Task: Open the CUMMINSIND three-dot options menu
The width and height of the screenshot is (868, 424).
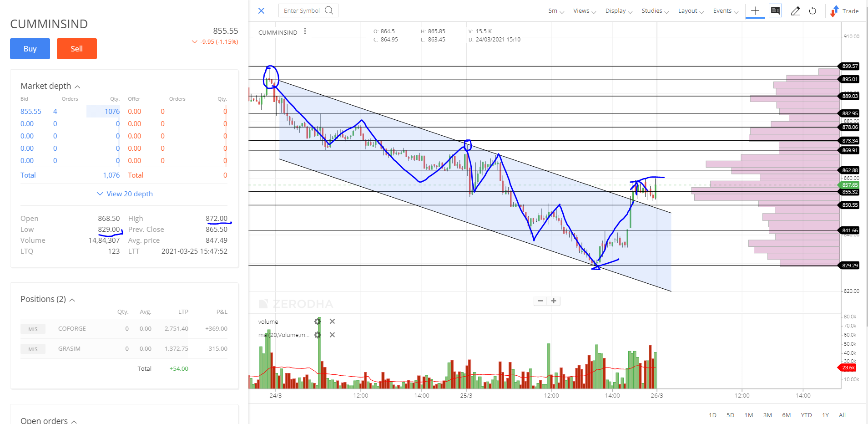Action: click(x=305, y=31)
